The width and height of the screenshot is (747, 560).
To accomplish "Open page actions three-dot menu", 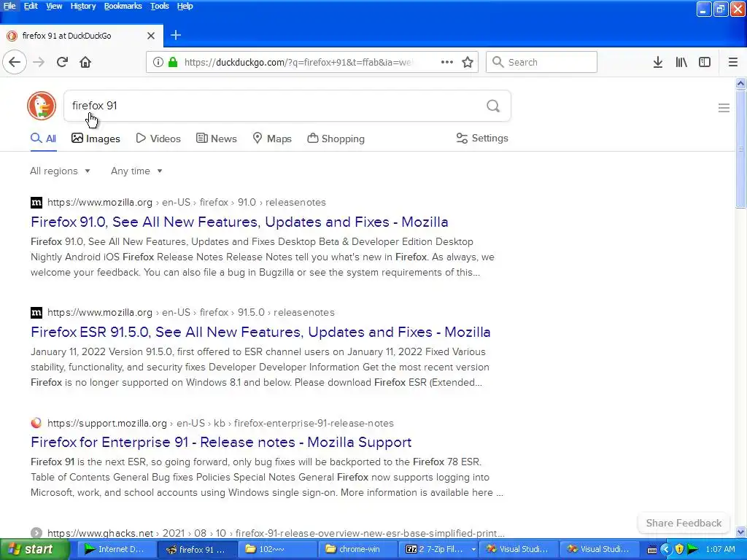I will click(x=447, y=62).
